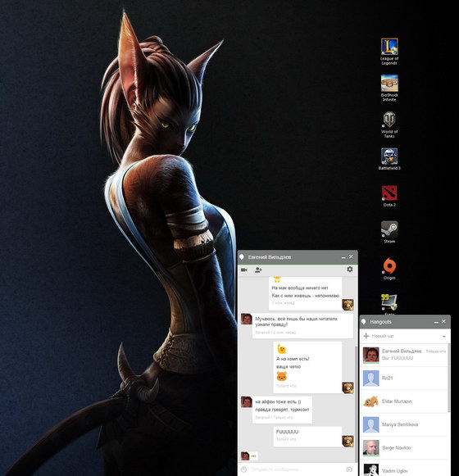
Task: Click the Fraps desktop icon
Action: pos(389,305)
